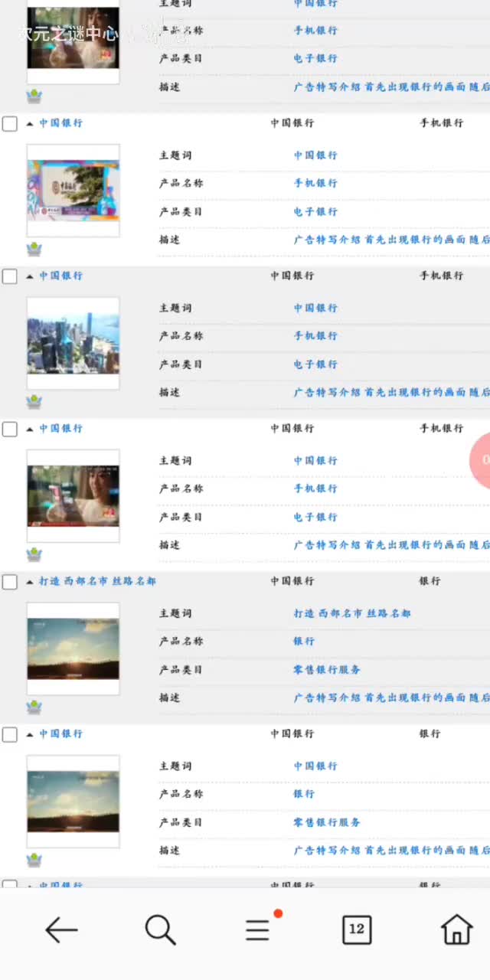490x980 pixels.
Task: Collapse triangle above the city skyline thumbnail
Action: [x=30, y=276]
